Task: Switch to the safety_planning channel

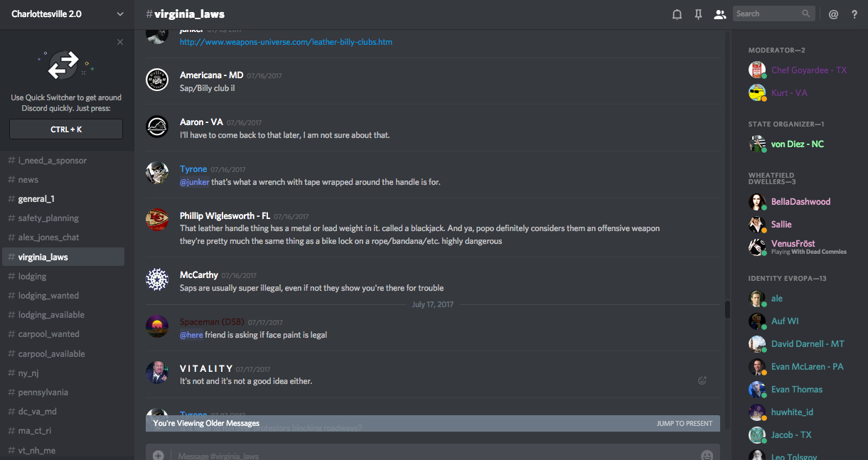Action: [x=48, y=218]
